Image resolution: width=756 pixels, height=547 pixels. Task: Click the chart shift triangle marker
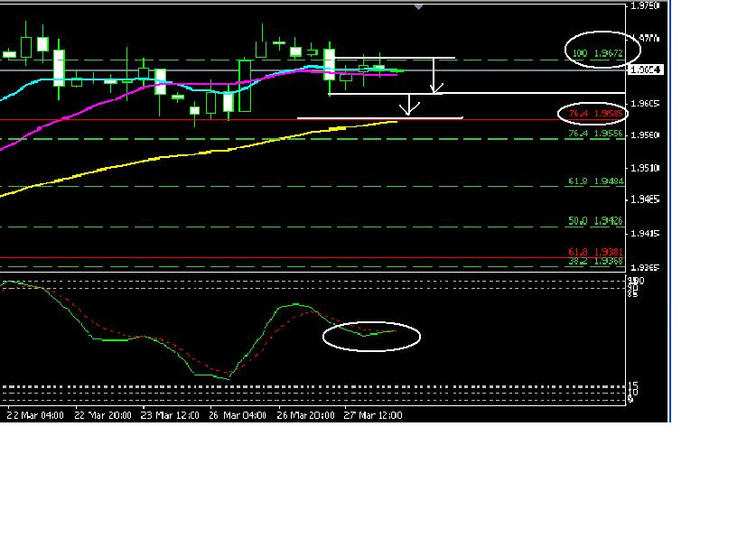(418, 6)
